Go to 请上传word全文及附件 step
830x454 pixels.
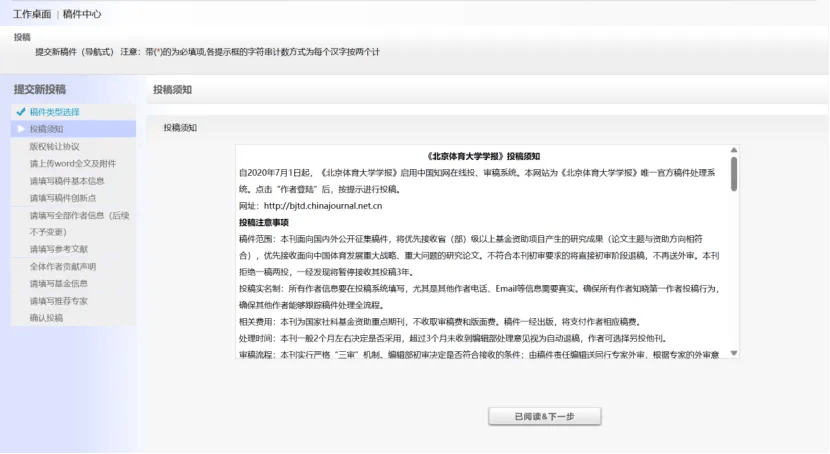coord(72,163)
